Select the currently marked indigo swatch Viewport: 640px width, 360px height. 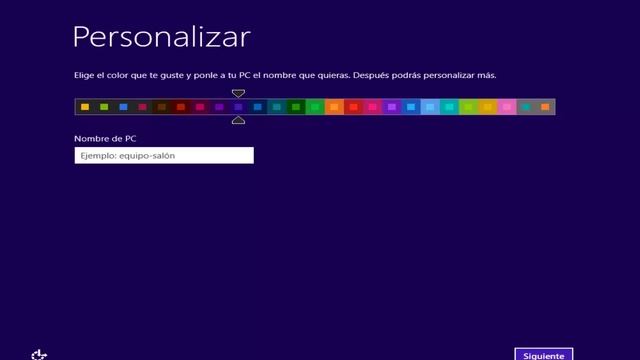[238, 107]
